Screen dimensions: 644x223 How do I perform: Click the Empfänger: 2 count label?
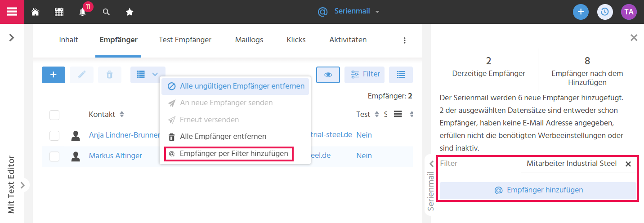pyautogui.click(x=390, y=96)
